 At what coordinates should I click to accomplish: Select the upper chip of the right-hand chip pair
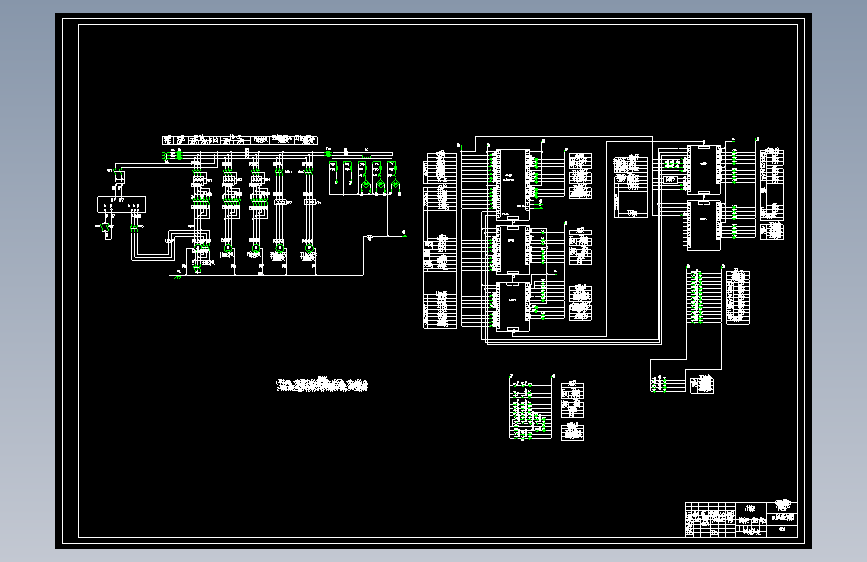pos(703,169)
